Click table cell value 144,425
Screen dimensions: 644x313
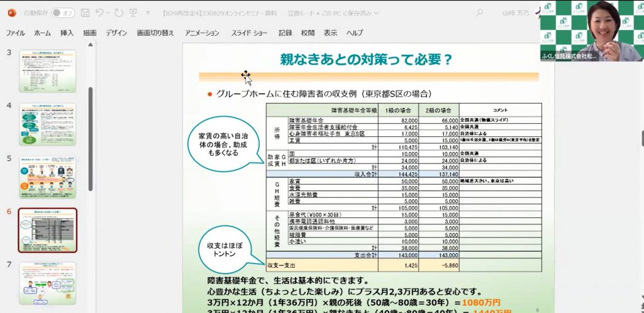pos(407,174)
